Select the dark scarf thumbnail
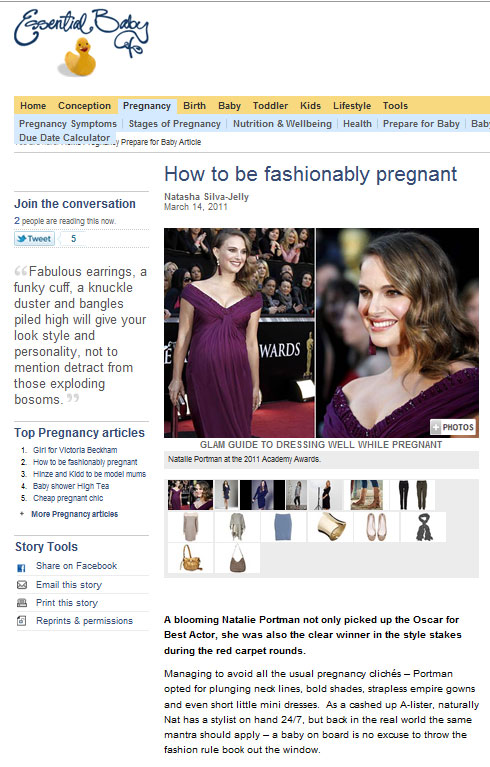Screen dimensions: 490x767 [423, 527]
